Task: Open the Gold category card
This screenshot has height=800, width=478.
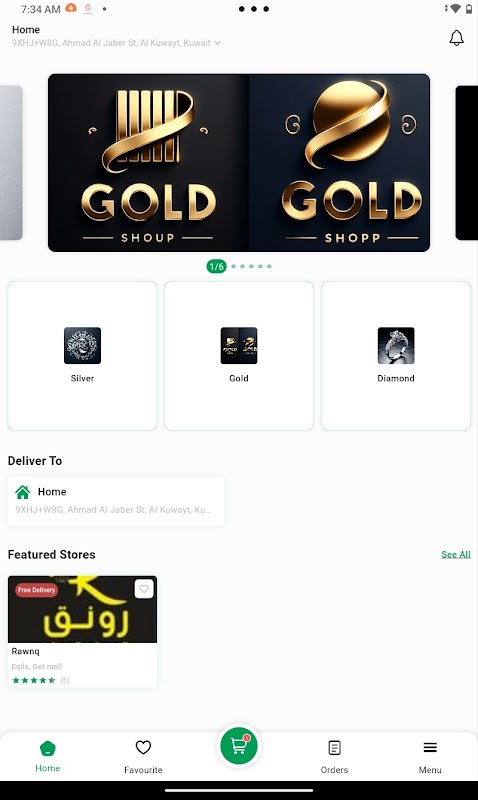Action: (239, 356)
